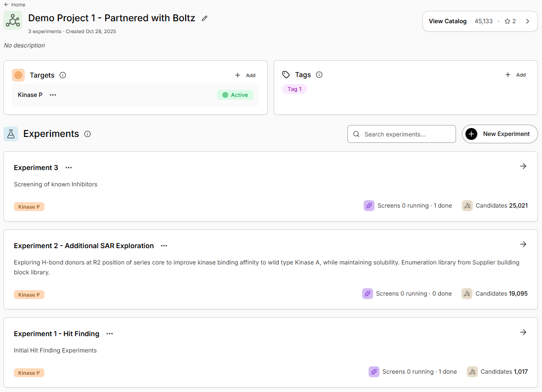Click the 45,133 catalog count

point(483,21)
